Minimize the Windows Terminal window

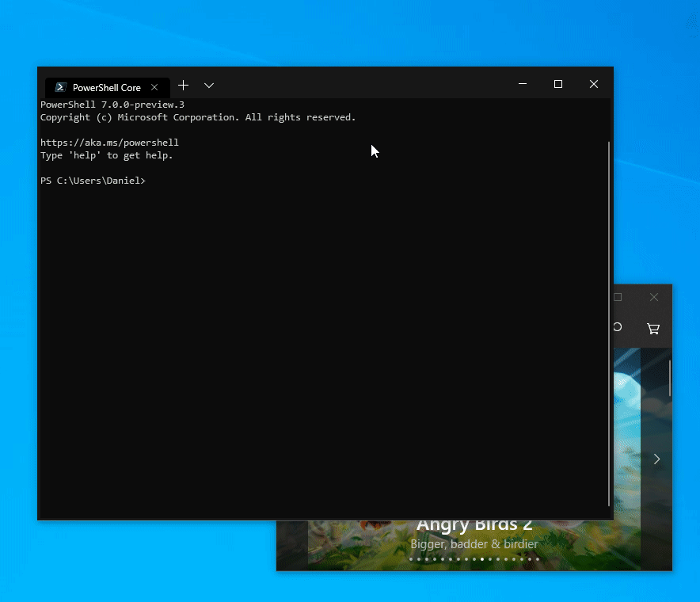click(523, 84)
